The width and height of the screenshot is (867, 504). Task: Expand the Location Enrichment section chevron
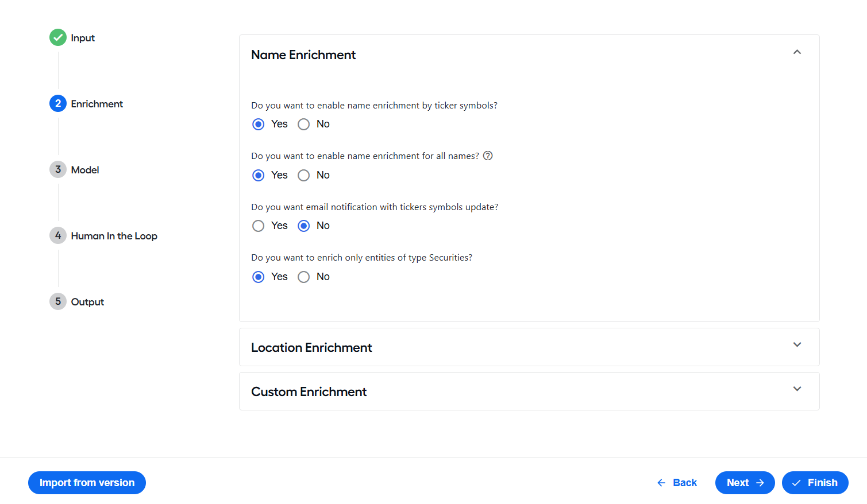[x=797, y=344]
